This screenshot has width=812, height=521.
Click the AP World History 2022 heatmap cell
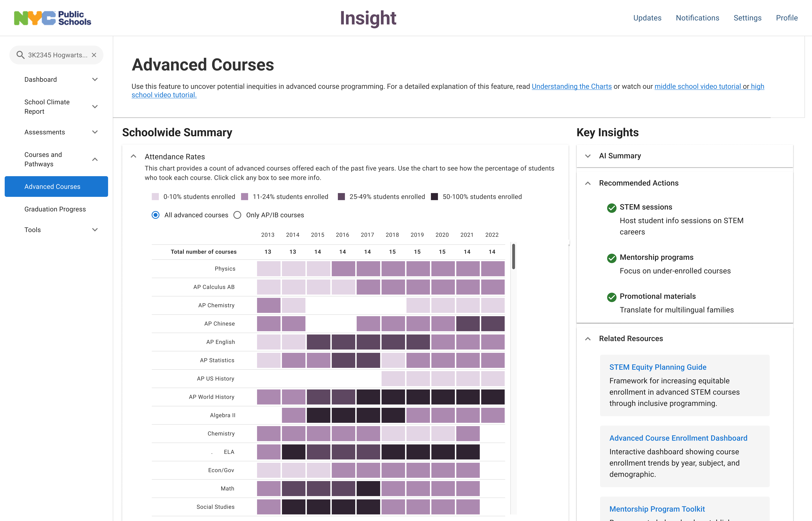click(x=493, y=397)
